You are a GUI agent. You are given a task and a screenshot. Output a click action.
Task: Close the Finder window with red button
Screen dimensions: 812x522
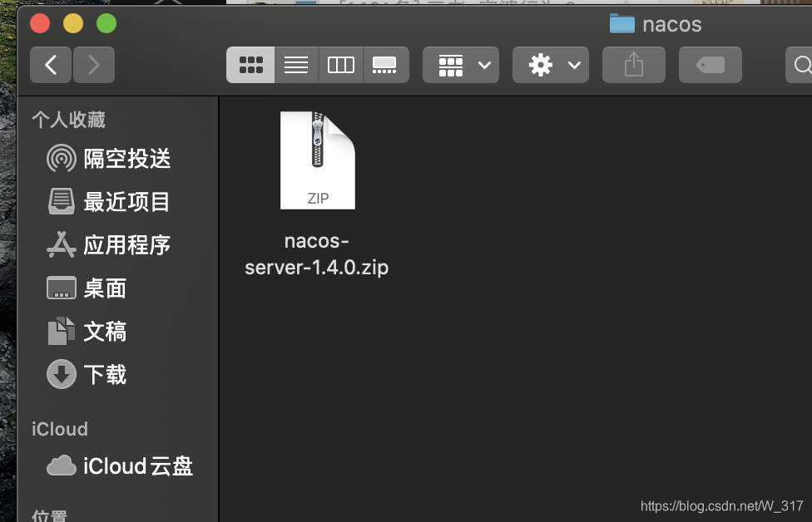click(40, 23)
